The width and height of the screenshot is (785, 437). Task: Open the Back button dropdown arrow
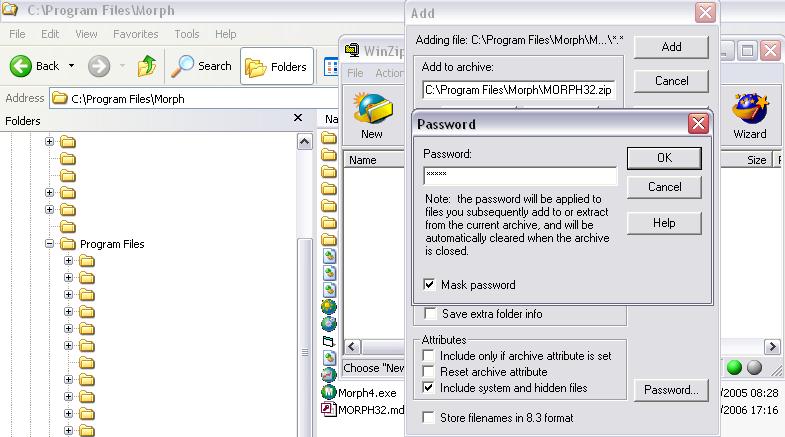point(72,66)
